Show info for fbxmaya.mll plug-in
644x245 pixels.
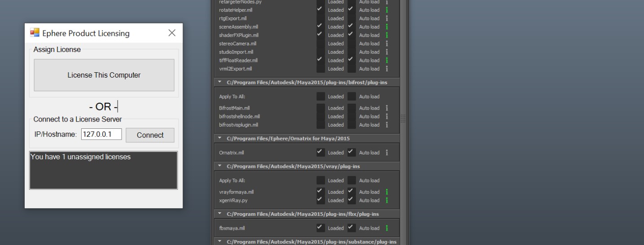click(387, 228)
